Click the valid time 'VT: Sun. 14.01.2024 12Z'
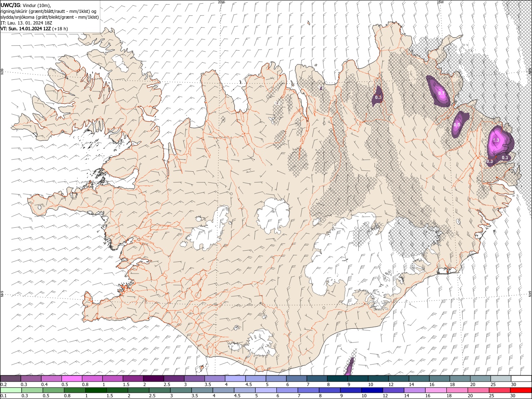Image resolution: width=532 pixels, height=399 pixels. [25, 29]
